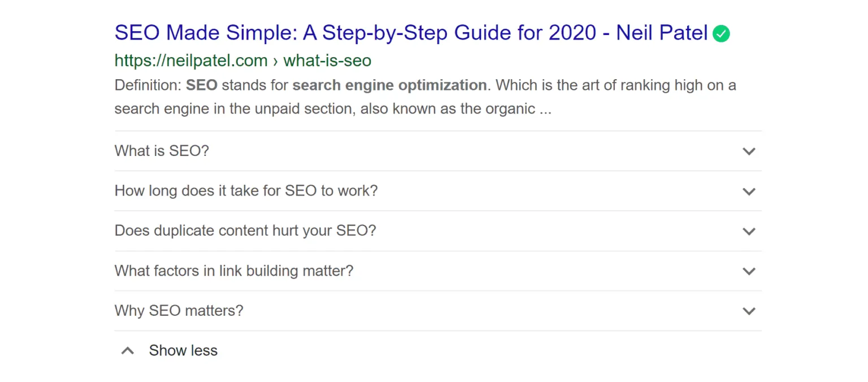Expand 'Does duplicate content hurt your SEO?'
The width and height of the screenshot is (868, 382).
[x=245, y=231]
